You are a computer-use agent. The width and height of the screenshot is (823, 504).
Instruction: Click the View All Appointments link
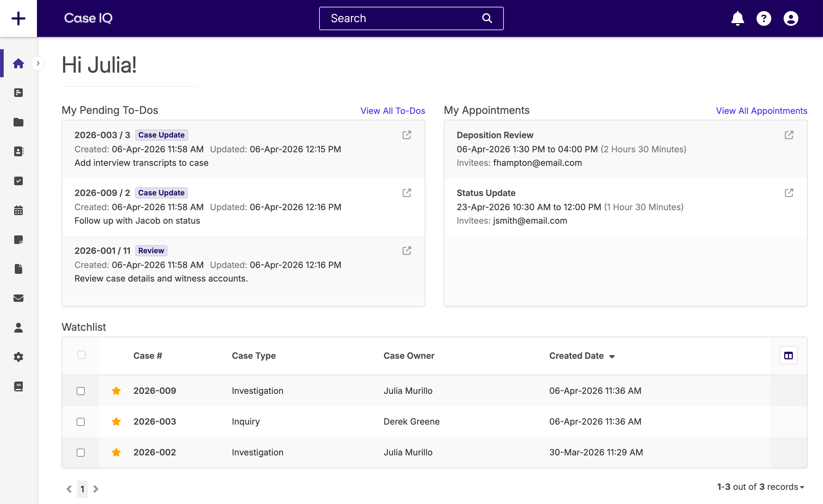point(761,110)
